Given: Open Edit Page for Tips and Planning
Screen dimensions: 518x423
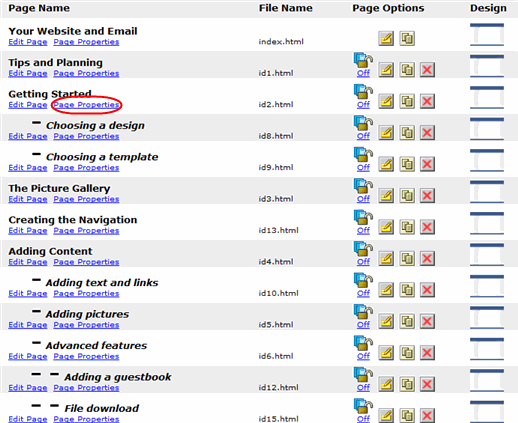Looking at the screenshot, I should (28, 73).
